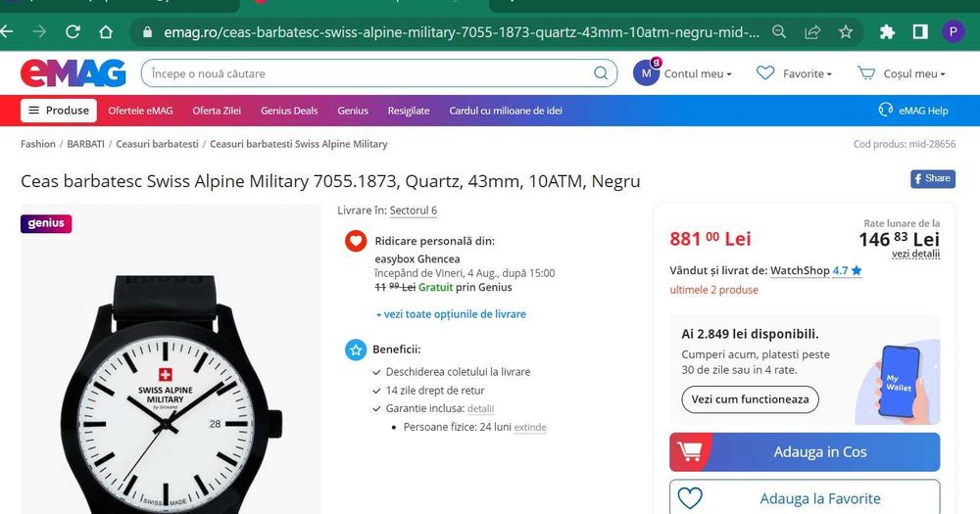Add to favorites with Adauga la Favorite

tap(805, 497)
